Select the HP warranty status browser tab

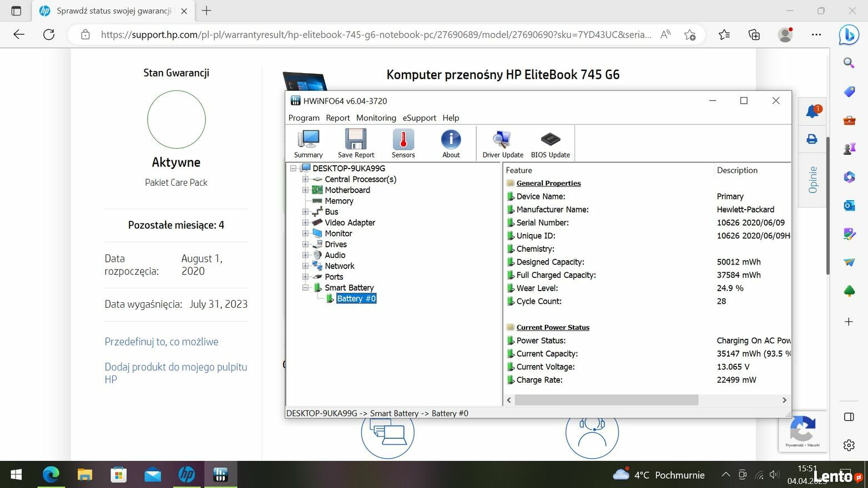point(114,11)
